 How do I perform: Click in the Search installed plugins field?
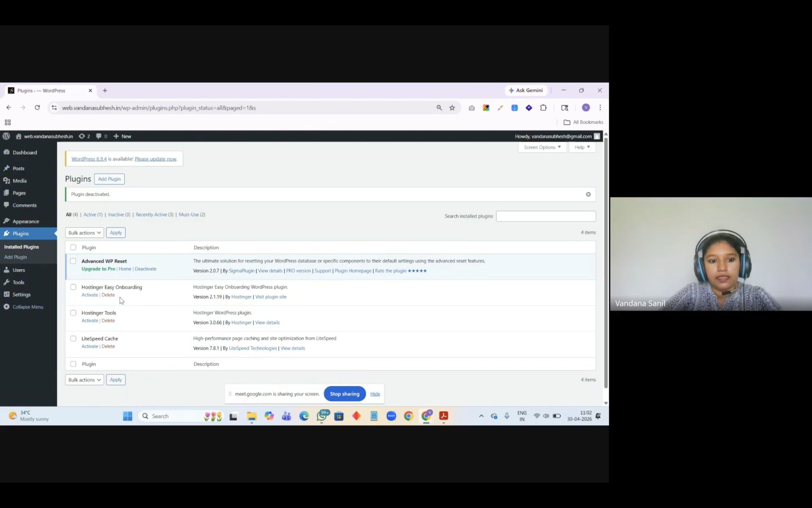pos(546,216)
